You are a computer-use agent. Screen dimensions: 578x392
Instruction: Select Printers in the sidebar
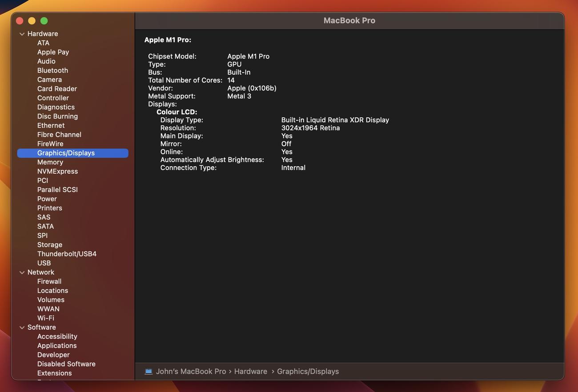pyautogui.click(x=50, y=208)
